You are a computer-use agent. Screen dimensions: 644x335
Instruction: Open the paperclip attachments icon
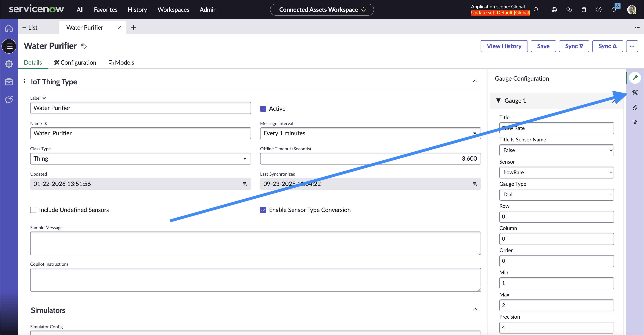(635, 108)
